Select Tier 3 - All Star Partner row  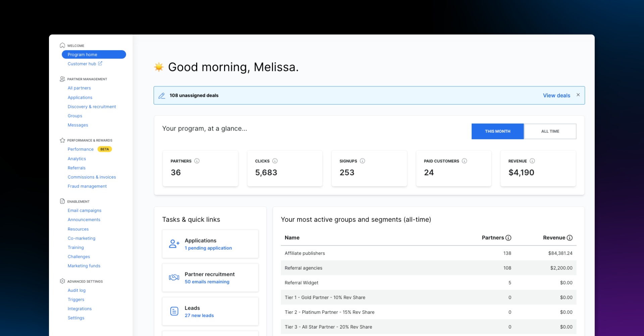428,327
